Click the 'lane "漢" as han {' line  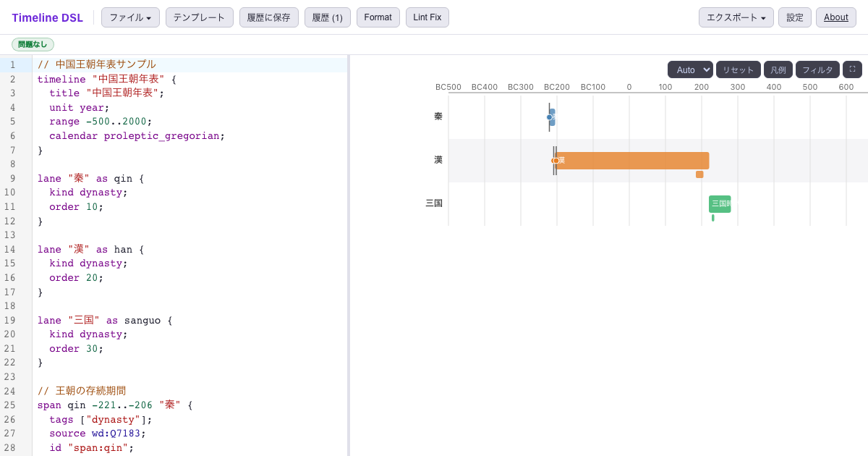coord(91,249)
